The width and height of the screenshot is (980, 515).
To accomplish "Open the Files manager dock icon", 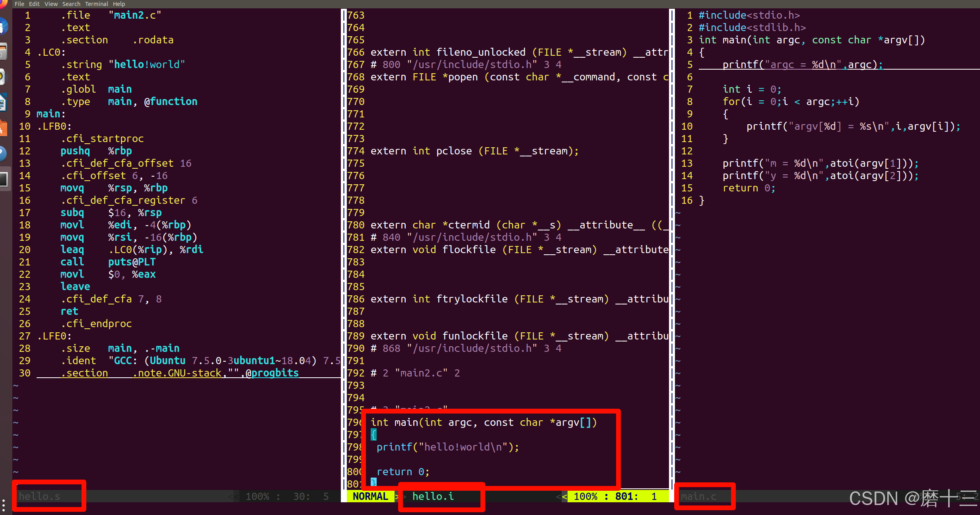I will 2,52.
